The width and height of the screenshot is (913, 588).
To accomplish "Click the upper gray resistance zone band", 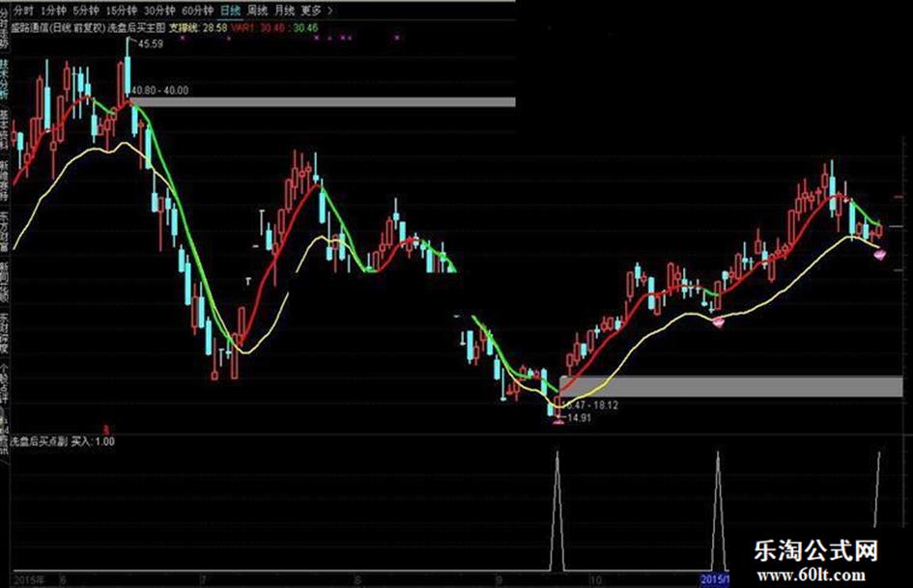I will click(324, 102).
